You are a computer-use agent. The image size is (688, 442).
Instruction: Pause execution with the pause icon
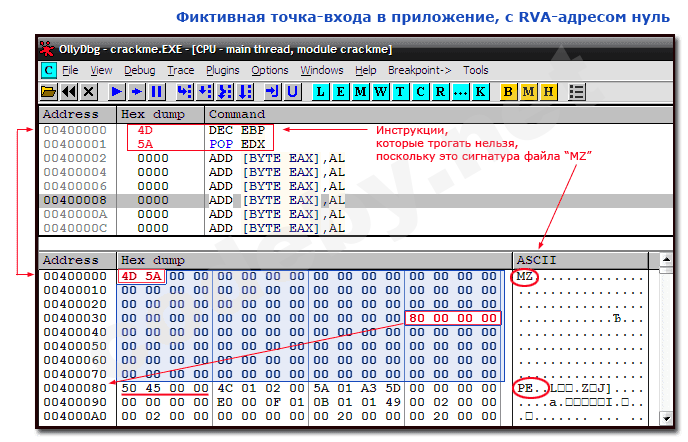pyautogui.click(x=157, y=92)
